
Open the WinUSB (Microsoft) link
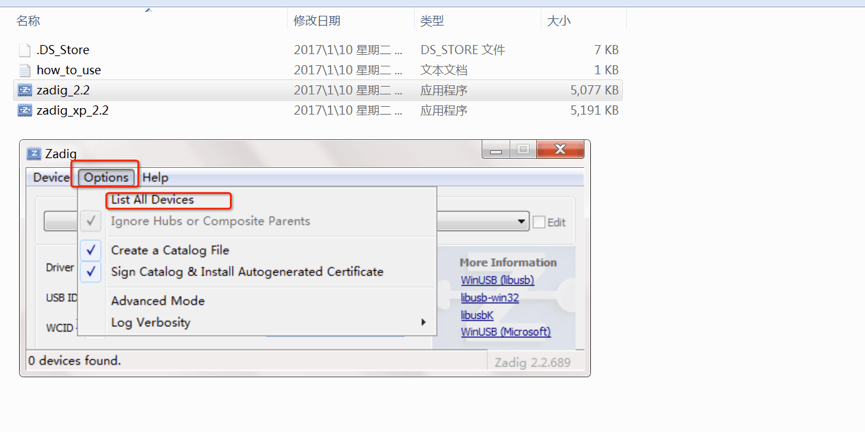506,332
